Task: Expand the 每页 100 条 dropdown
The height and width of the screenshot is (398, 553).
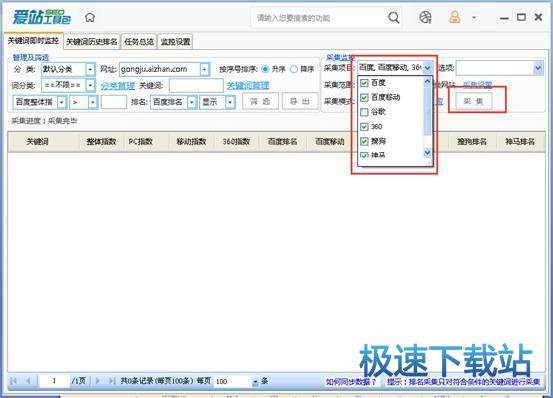Action: pos(255,381)
